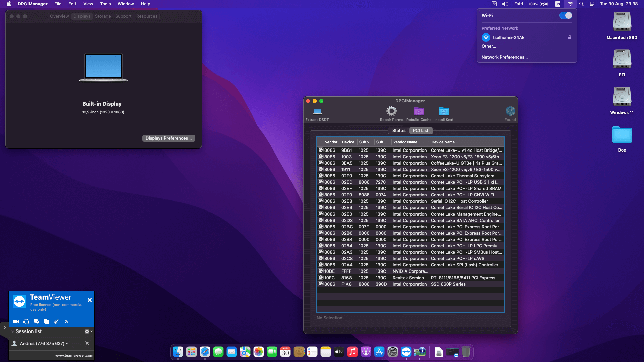
Task: Click the Displays Preferences button
Action: point(168,138)
